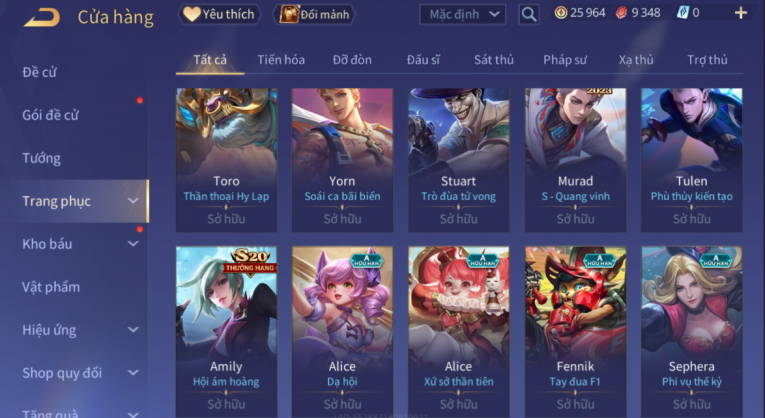Click the gold coin balance icon
Viewport: 765px width, 418px height.
point(561,13)
